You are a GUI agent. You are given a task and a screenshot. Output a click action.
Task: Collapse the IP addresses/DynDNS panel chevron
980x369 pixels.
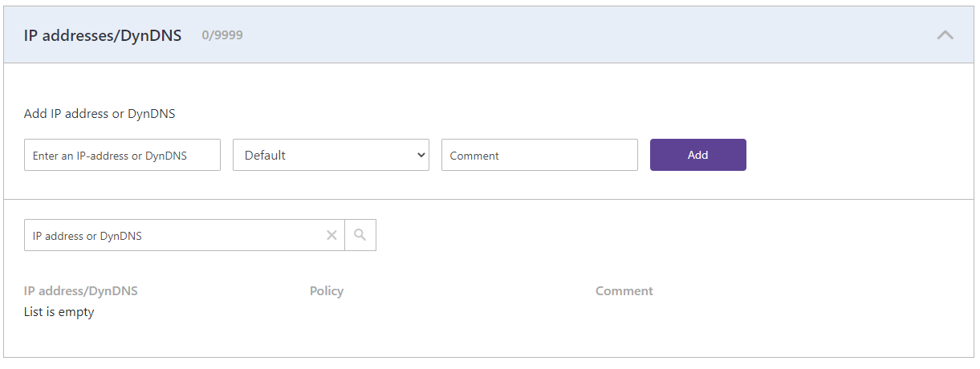pyautogui.click(x=945, y=35)
